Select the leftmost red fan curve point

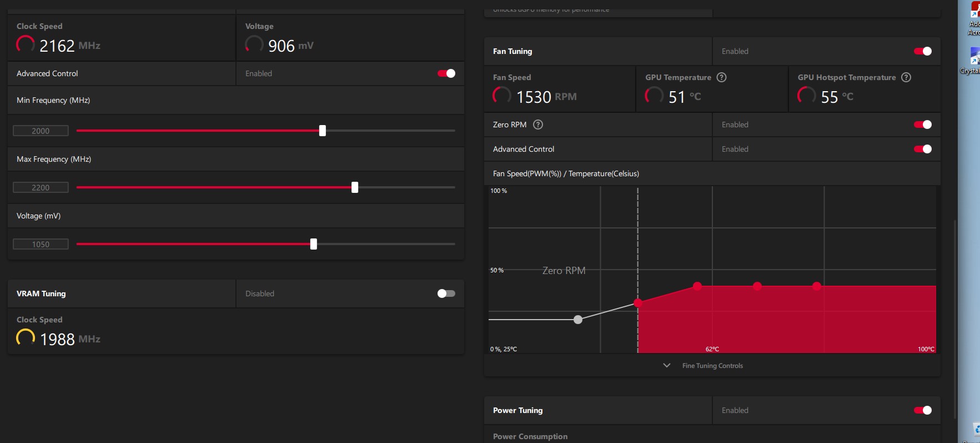(x=638, y=303)
